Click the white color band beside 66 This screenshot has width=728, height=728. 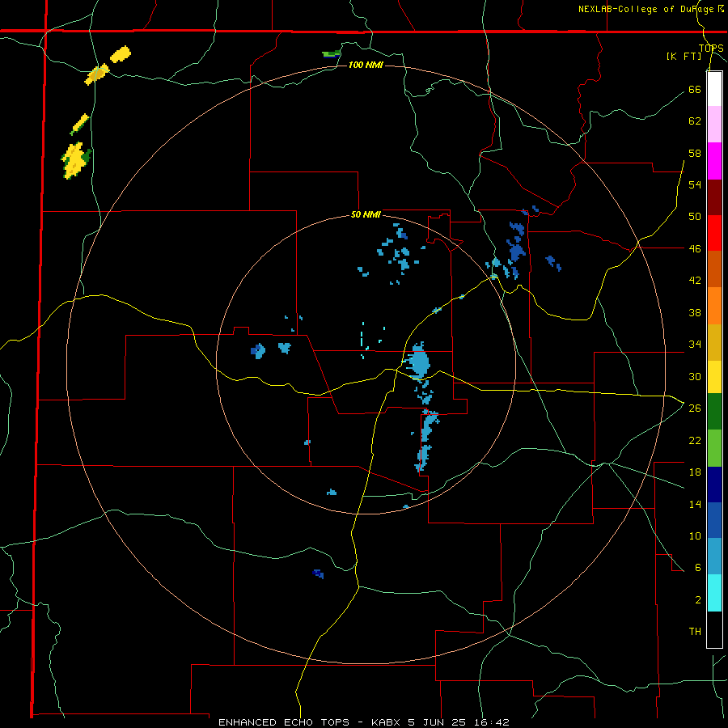[x=714, y=89]
